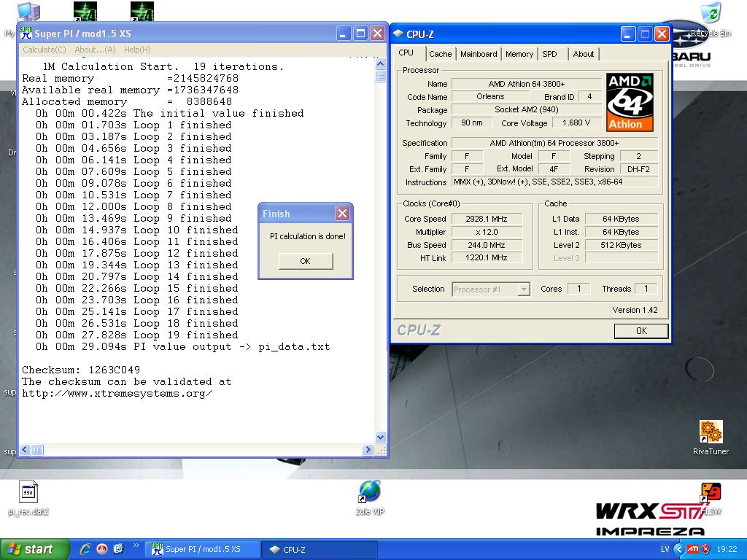Click the taskbar clock showing 19:22

click(727, 549)
